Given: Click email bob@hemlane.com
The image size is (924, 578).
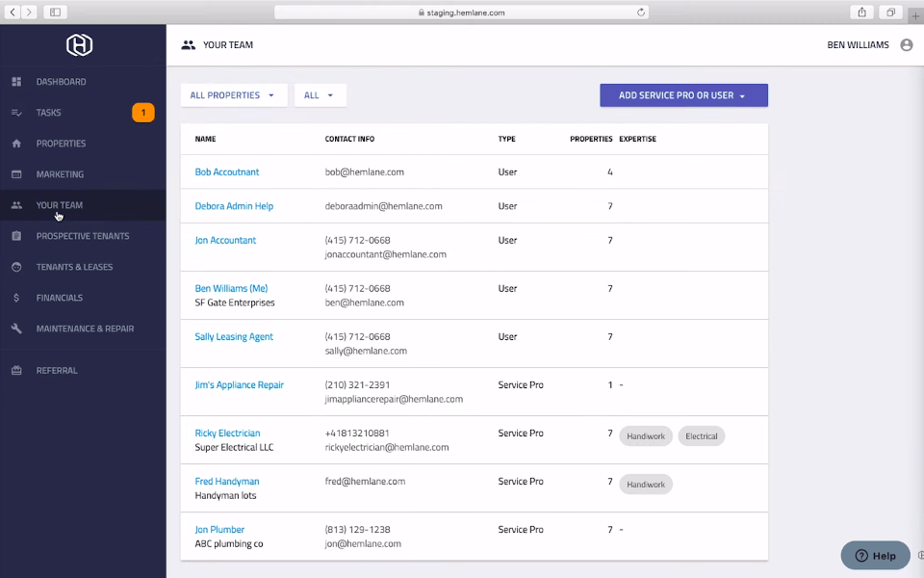Looking at the screenshot, I should tap(364, 172).
